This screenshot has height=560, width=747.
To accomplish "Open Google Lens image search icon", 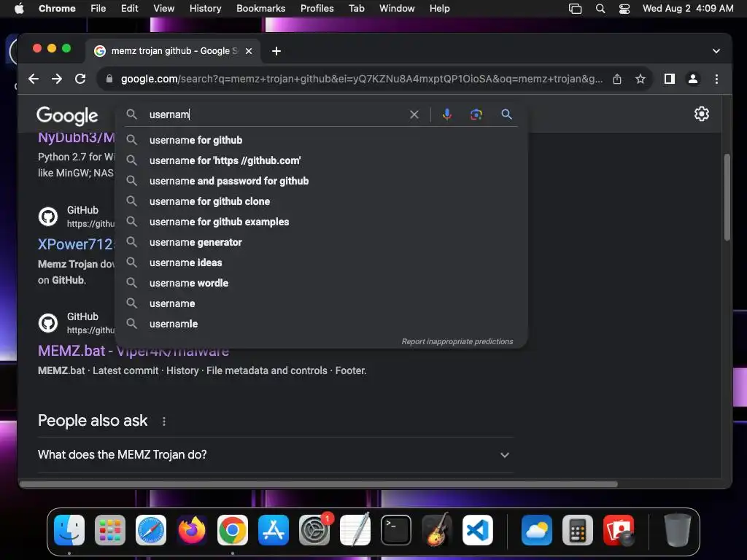I will click(476, 114).
